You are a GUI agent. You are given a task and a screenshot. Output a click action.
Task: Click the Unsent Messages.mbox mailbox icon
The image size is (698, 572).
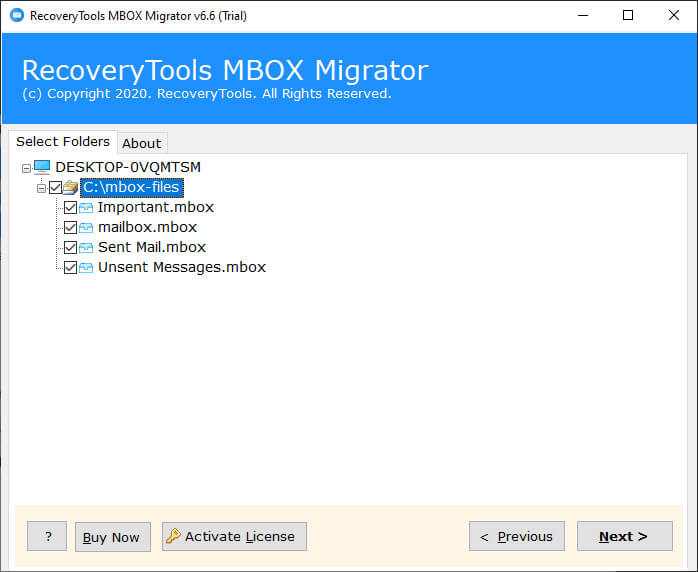coord(86,268)
